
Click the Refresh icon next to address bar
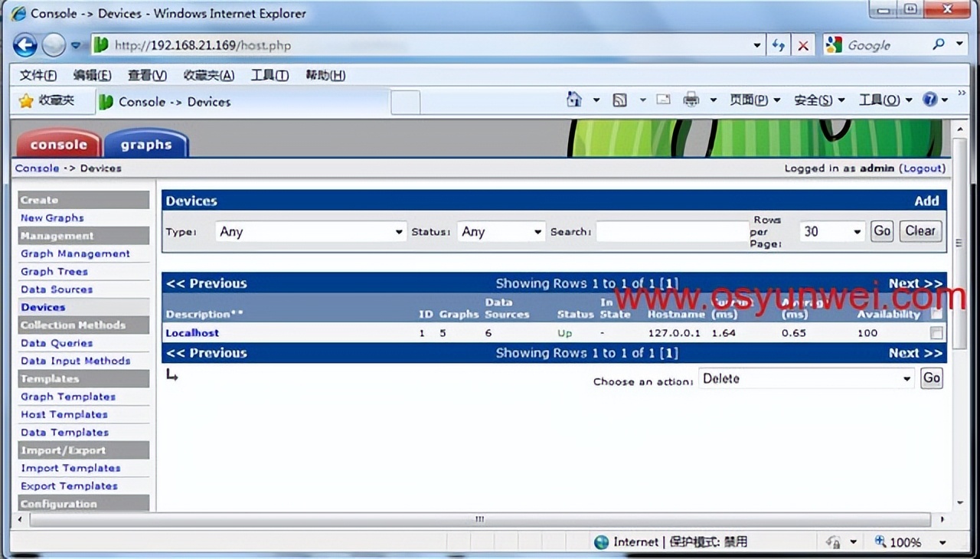point(778,44)
